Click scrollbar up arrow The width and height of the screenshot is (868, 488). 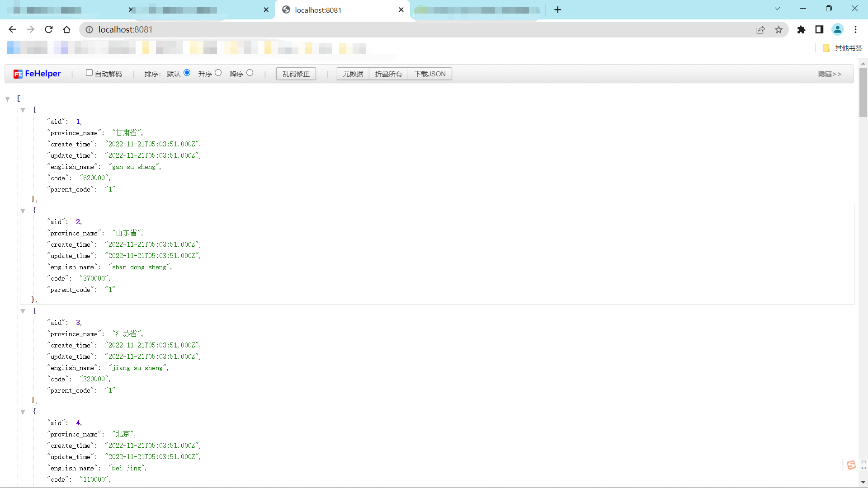pyautogui.click(x=863, y=63)
